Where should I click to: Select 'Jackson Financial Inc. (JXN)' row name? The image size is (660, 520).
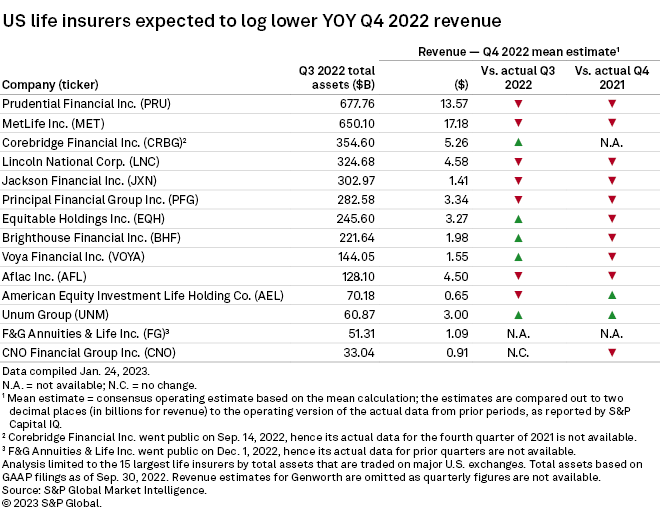click(79, 181)
